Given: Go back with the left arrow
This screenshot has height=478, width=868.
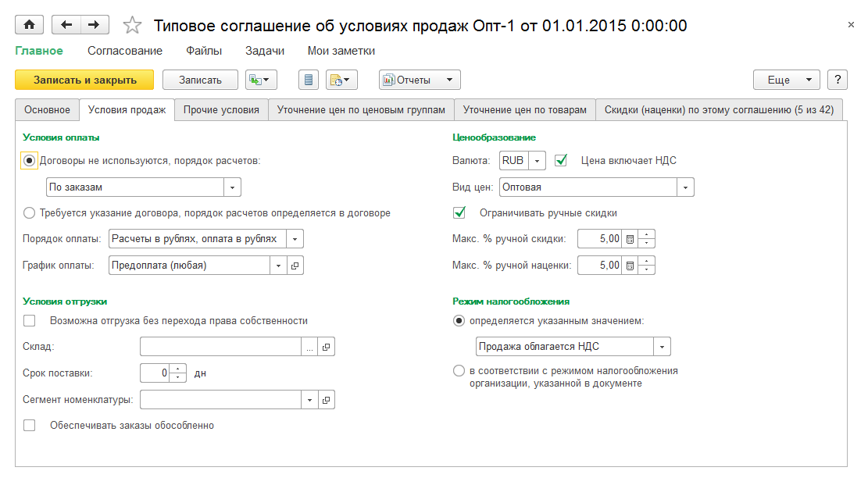Looking at the screenshot, I should coord(66,25).
